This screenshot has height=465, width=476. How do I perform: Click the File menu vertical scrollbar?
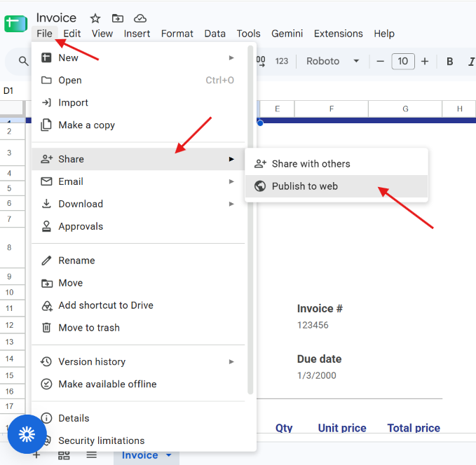point(250,220)
